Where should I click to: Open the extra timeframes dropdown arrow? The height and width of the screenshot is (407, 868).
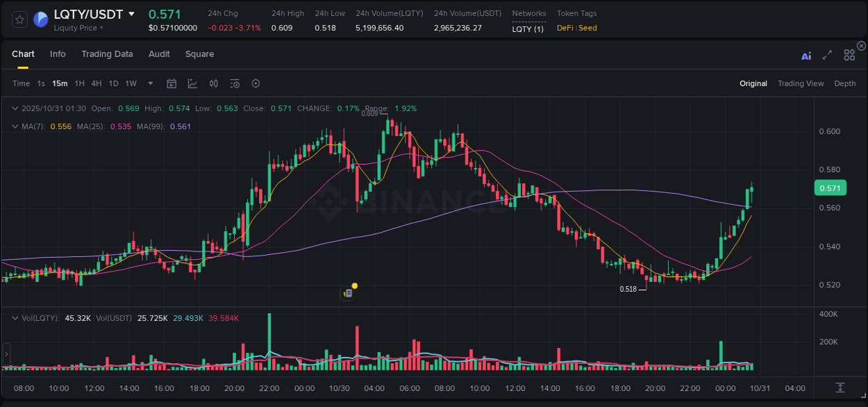pyautogui.click(x=149, y=83)
